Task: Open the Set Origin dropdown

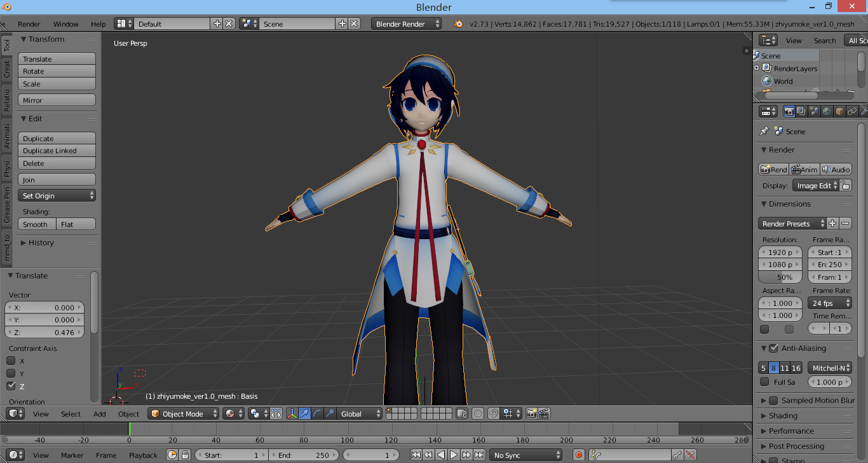Action: 57,195
